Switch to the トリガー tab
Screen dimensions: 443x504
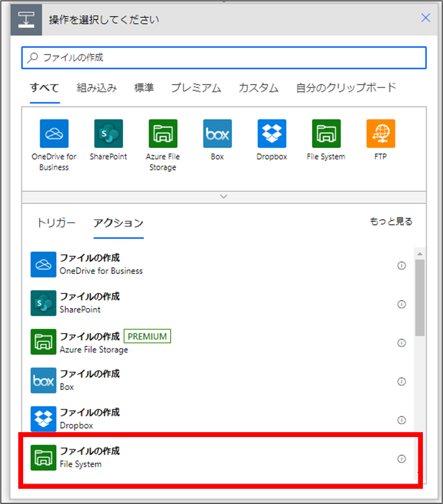(x=56, y=223)
